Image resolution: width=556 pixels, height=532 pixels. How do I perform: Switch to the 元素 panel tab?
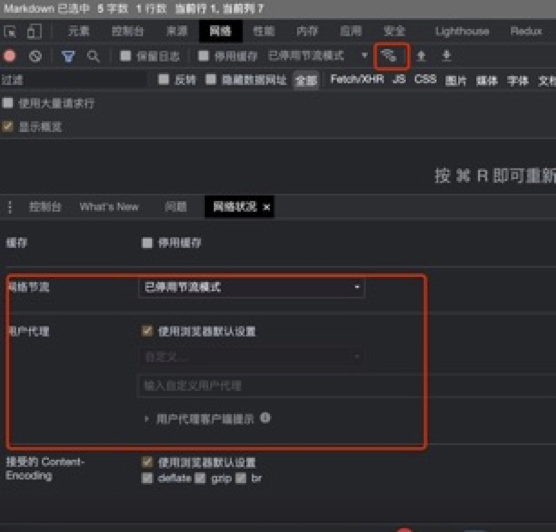(x=79, y=31)
